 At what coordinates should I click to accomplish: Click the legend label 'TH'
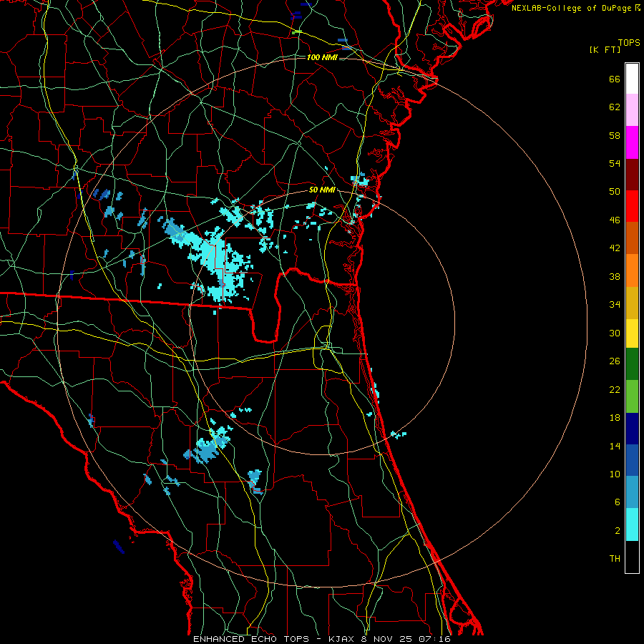pos(615,559)
